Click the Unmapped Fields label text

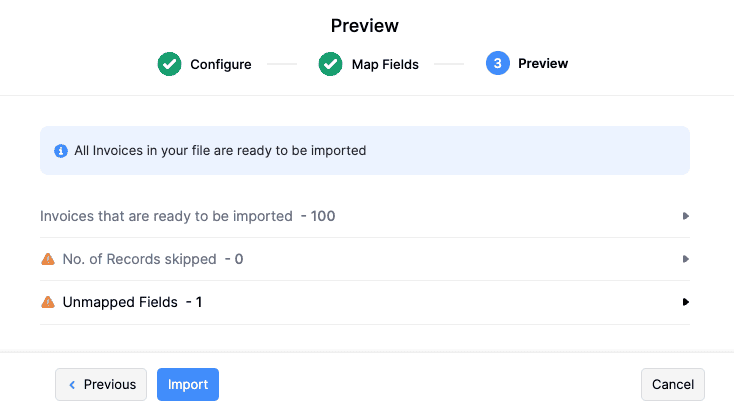(x=120, y=302)
